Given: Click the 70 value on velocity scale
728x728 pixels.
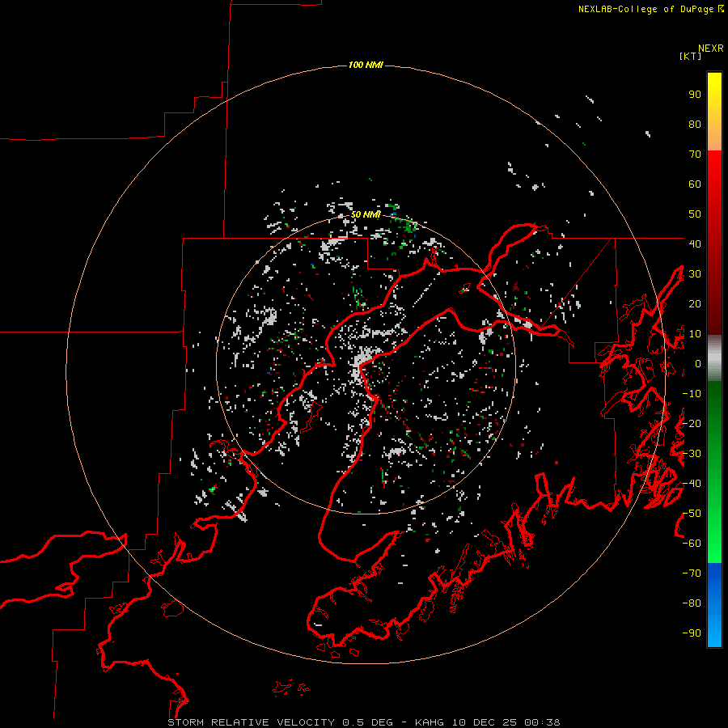Looking at the screenshot, I should tap(695, 154).
